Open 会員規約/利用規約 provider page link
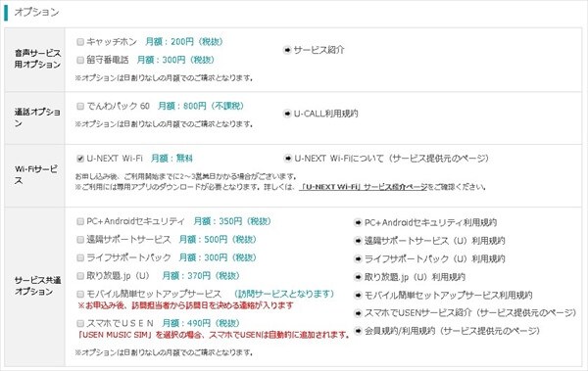 click(x=452, y=331)
